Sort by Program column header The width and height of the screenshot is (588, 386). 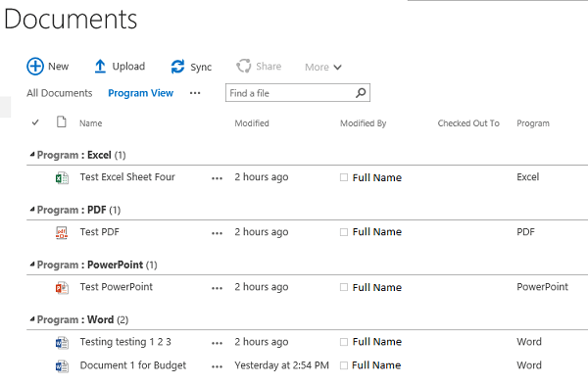[x=533, y=123]
